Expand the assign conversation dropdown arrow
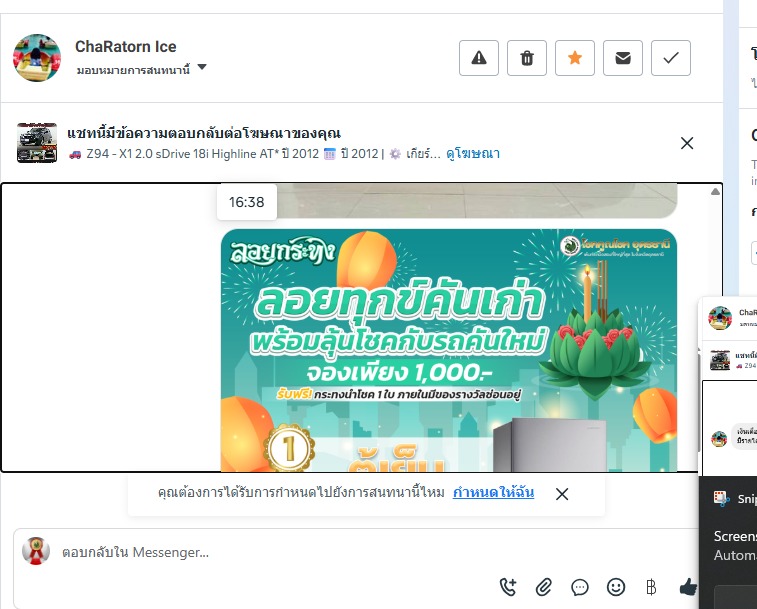This screenshot has height=609, width=757. 202,67
